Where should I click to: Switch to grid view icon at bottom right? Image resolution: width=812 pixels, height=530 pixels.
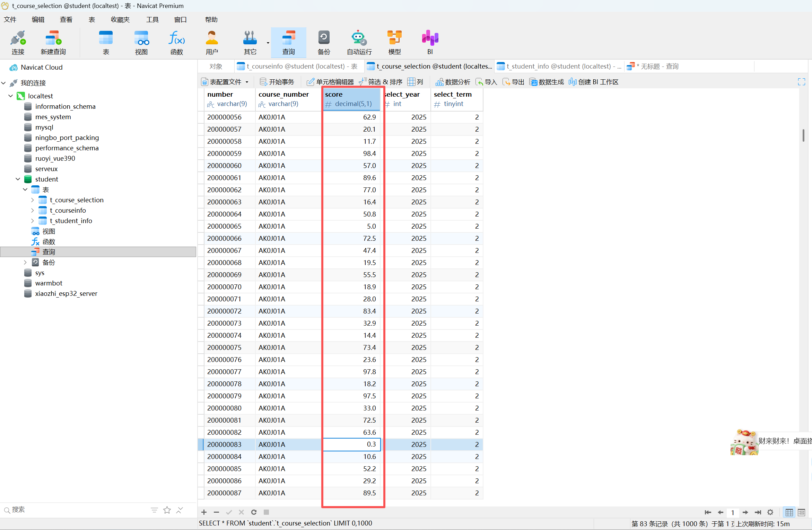coord(789,512)
